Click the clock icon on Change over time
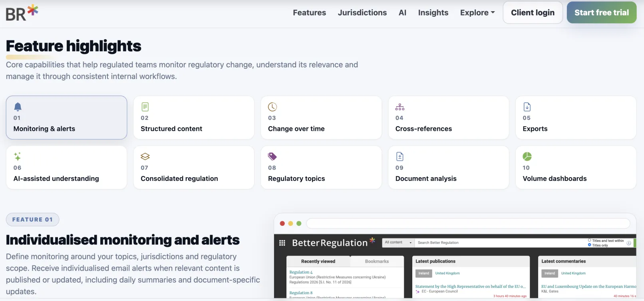Image resolution: width=644 pixels, height=301 pixels. (272, 107)
